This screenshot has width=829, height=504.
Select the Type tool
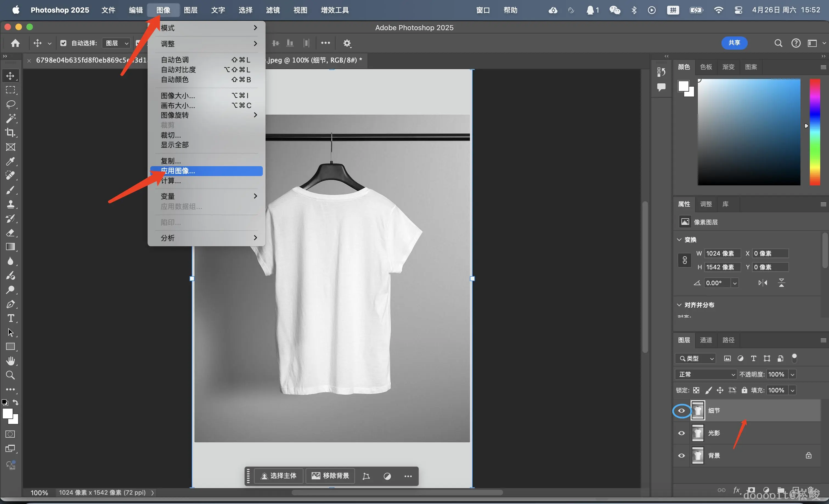point(10,318)
